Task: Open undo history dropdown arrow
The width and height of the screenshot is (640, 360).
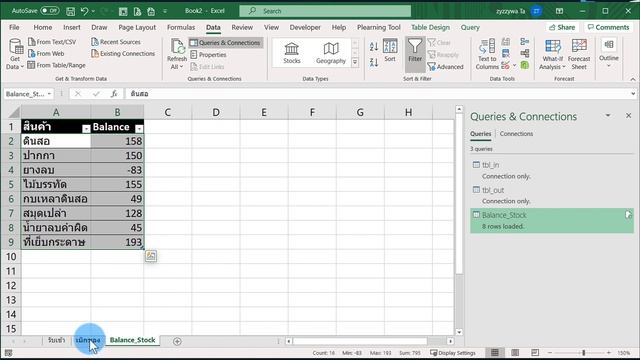Action: tap(93, 11)
